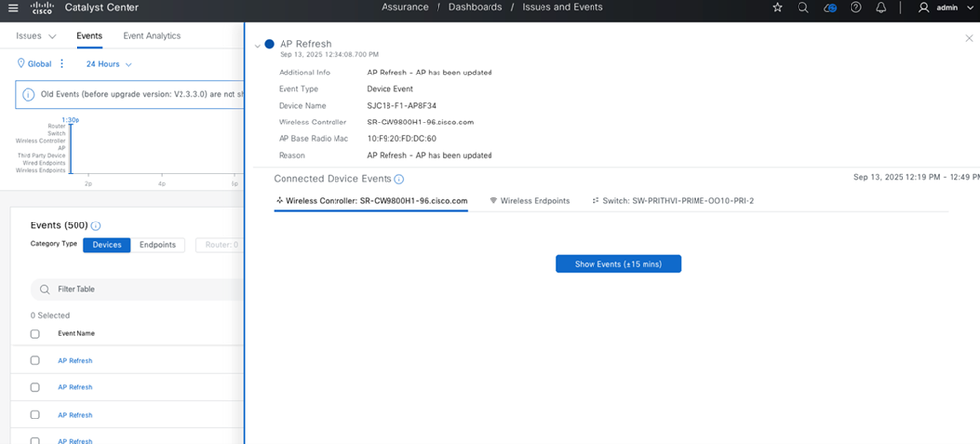
Task: Close the AP Refresh details panel
Action: point(969,39)
